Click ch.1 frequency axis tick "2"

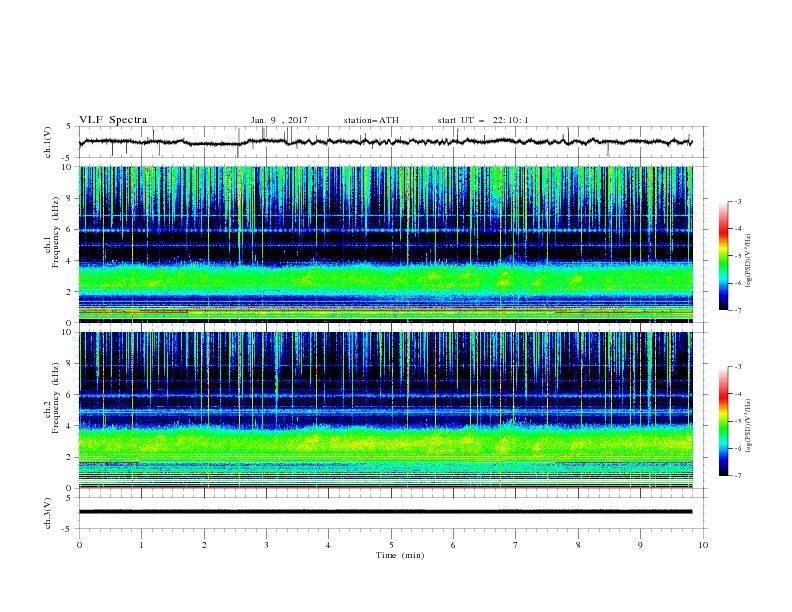pos(71,292)
